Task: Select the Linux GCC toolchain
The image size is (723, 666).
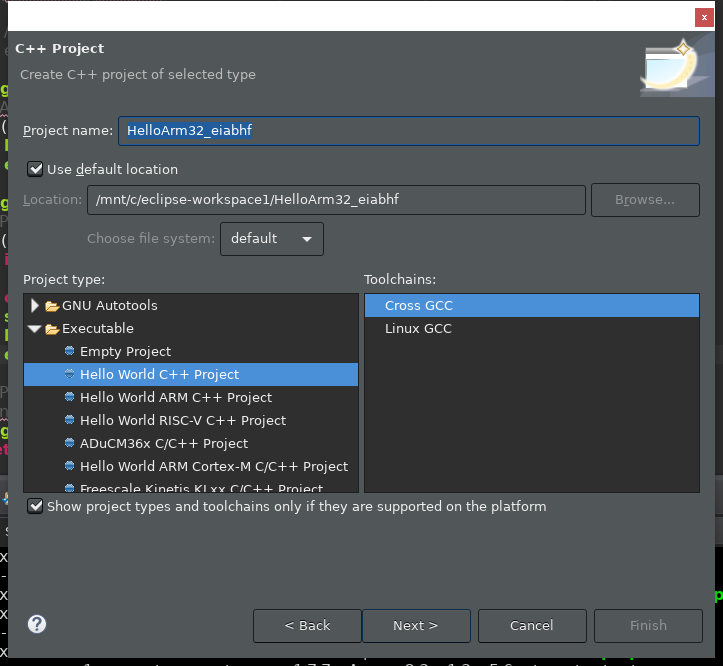Action: [418, 329]
